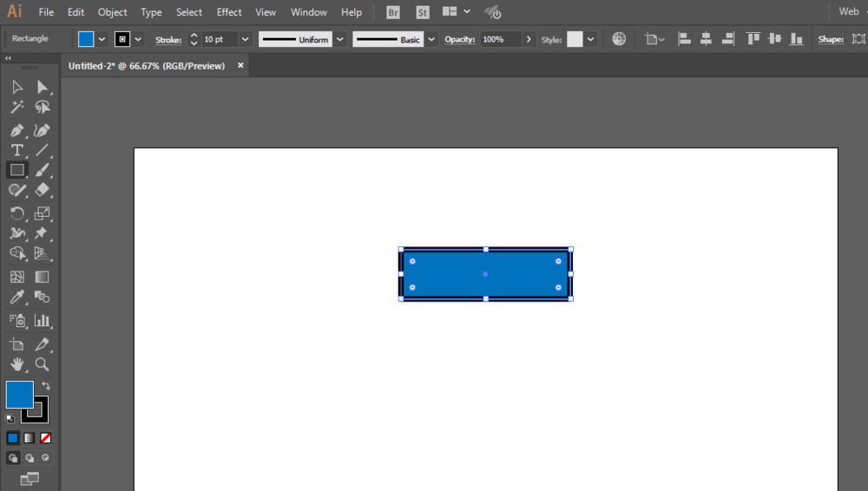868x491 pixels.
Task: Select the Mesh tool
Action: (17, 277)
